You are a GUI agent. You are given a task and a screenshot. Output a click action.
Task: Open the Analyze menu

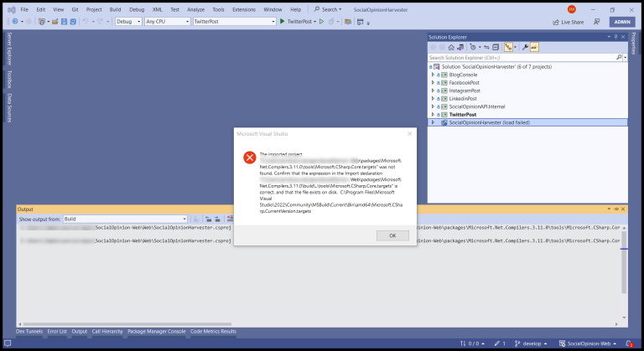click(x=195, y=9)
